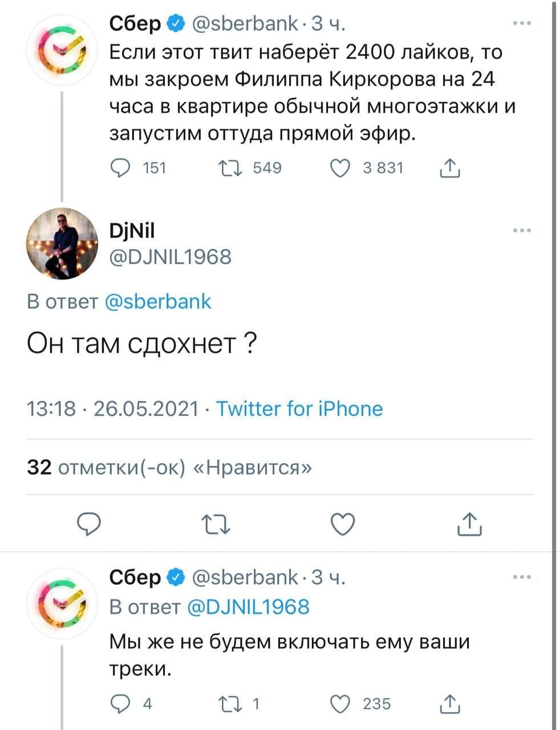Open the three-dot menu on DjNil's tweet
The width and height of the screenshot is (560, 730).
tap(522, 231)
